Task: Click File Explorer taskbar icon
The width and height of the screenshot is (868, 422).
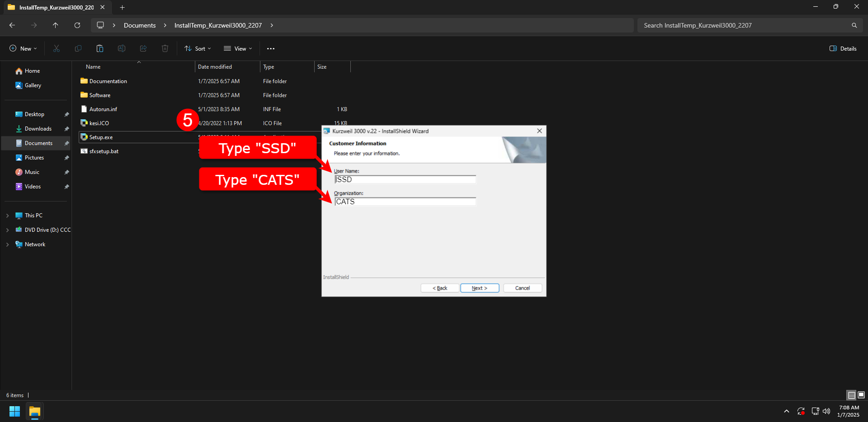Action: (x=35, y=411)
